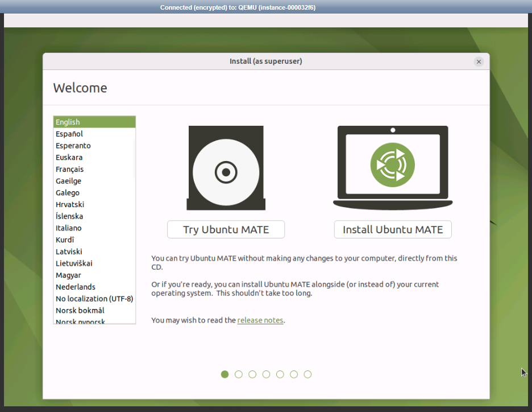Viewport: 532px width, 412px height.
Task: Select Esperanto in the language list
Action: (x=73, y=146)
